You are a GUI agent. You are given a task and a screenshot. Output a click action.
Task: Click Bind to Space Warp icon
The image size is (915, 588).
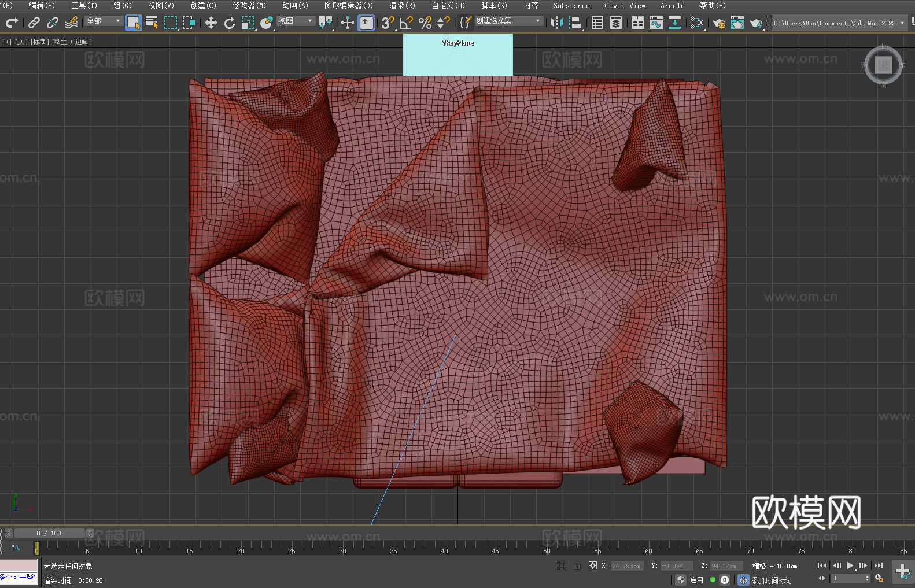point(71,23)
